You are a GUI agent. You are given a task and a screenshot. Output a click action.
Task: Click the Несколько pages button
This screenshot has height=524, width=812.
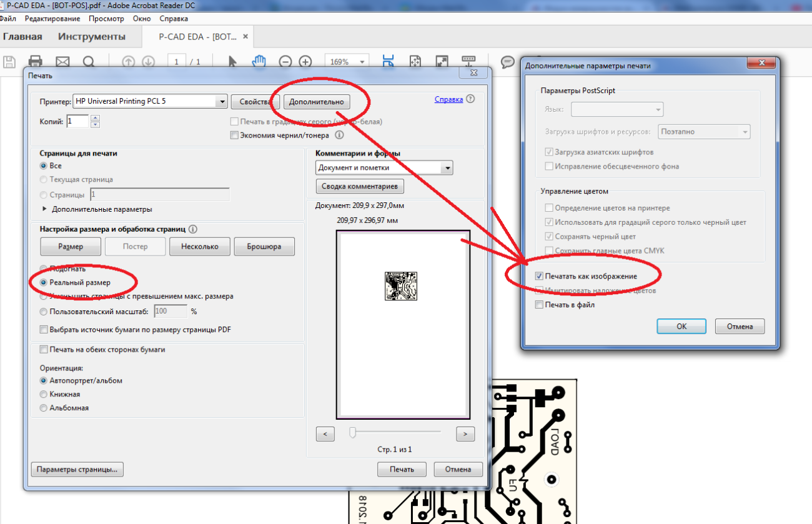tap(200, 247)
